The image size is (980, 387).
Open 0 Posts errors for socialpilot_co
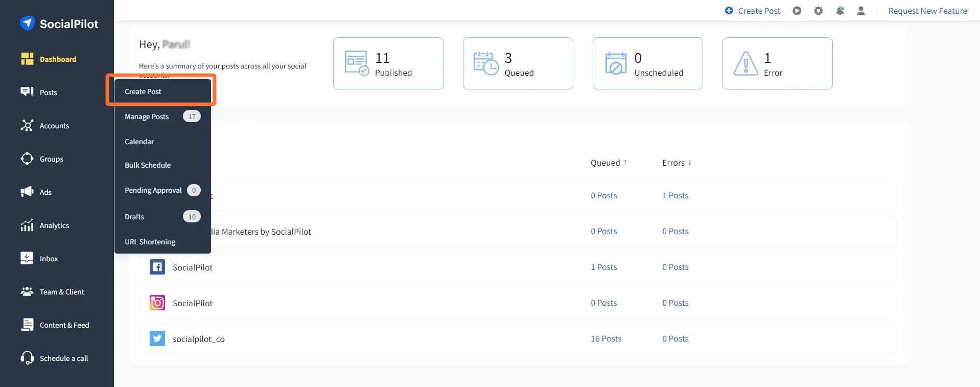tap(675, 338)
